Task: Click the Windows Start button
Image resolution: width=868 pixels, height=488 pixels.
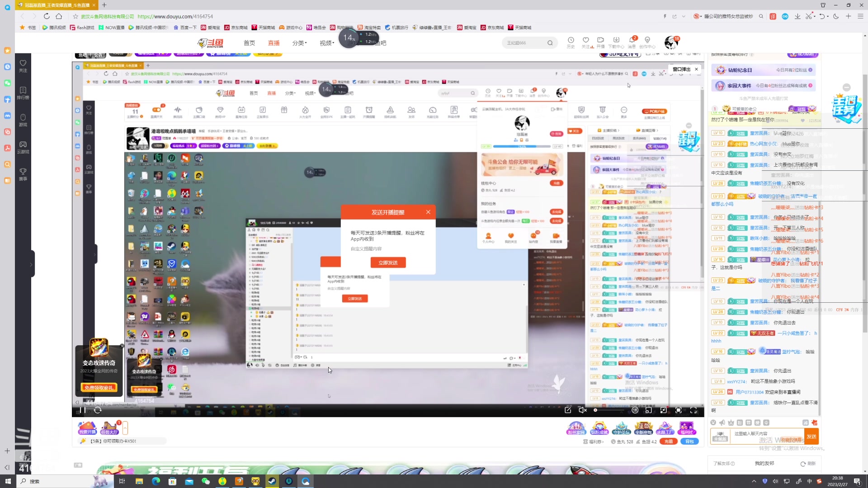Action: tap(8, 481)
